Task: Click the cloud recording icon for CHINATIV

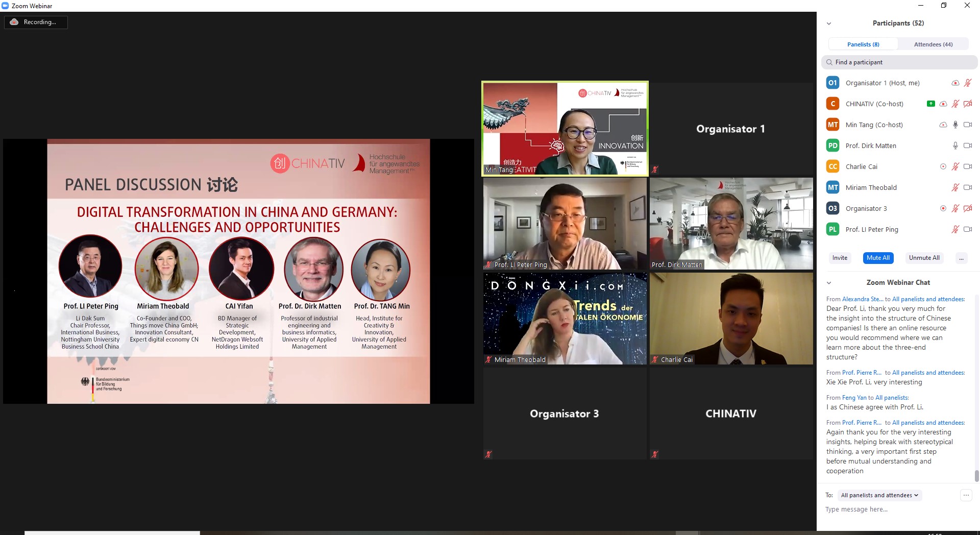Action: coord(943,104)
